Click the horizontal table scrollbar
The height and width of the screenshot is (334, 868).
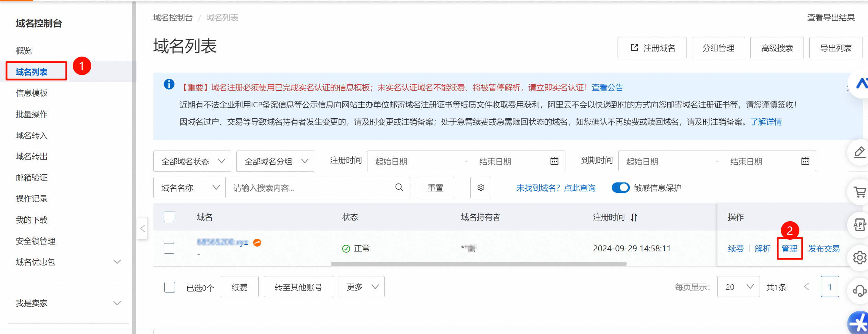479,264
